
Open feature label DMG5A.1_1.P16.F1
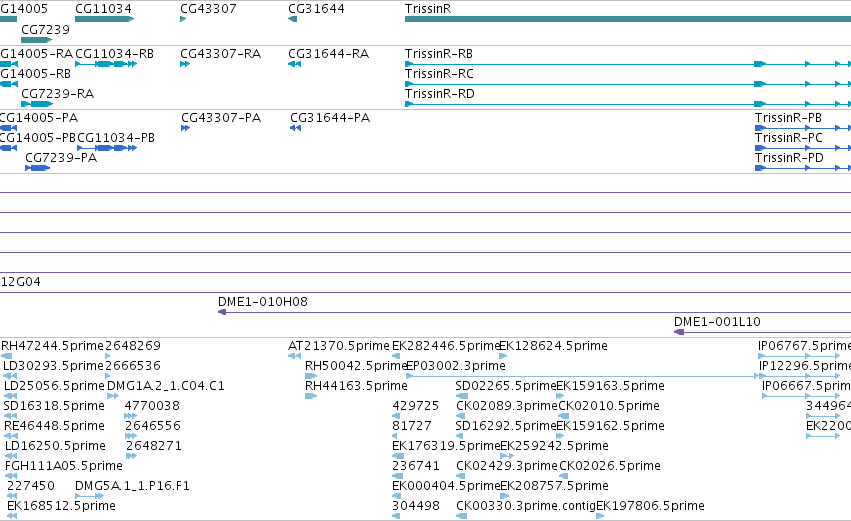pos(132,486)
